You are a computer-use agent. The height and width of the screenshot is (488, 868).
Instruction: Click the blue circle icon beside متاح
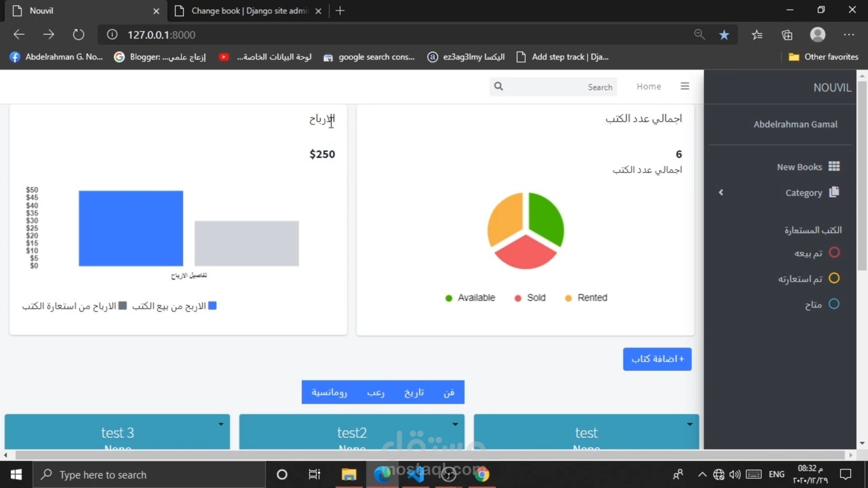click(x=834, y=304)
